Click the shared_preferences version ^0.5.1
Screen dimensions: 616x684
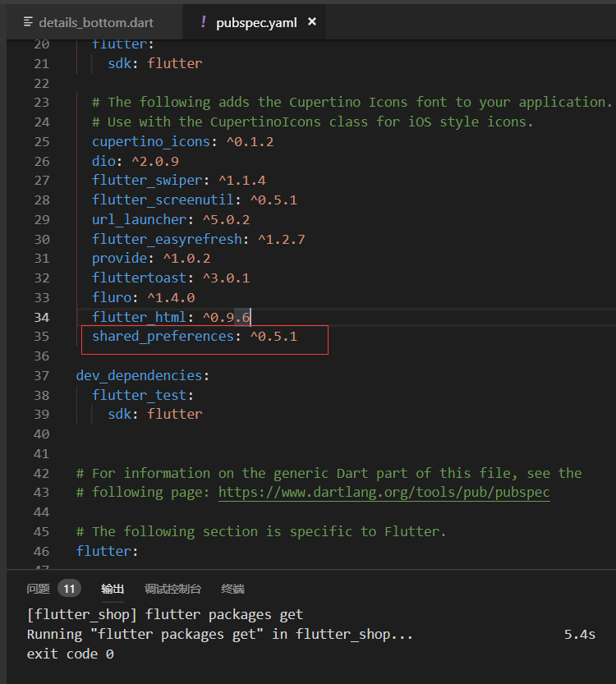tap(274, 337)
